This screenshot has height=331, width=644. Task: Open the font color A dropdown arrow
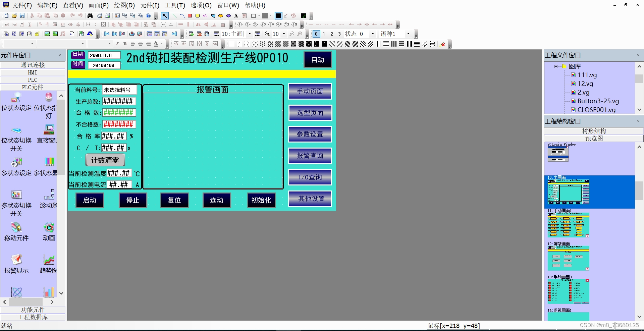(161, 44)
